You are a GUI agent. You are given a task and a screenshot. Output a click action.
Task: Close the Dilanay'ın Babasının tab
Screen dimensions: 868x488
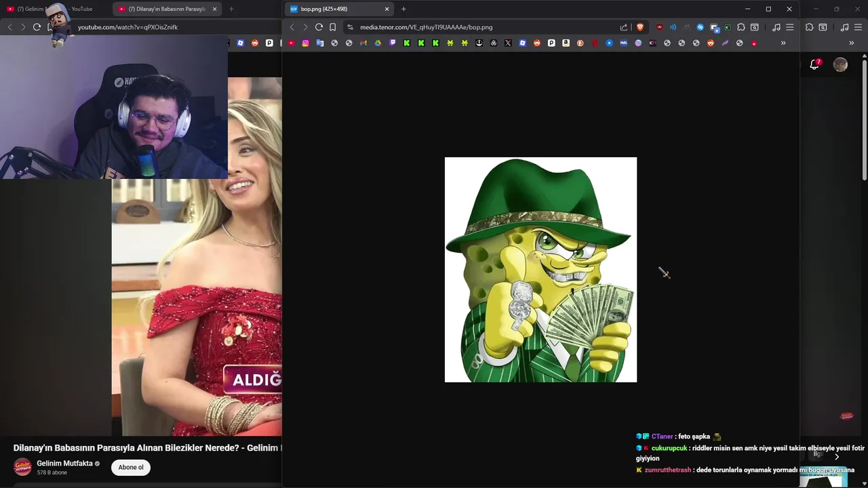pos(215,9)
